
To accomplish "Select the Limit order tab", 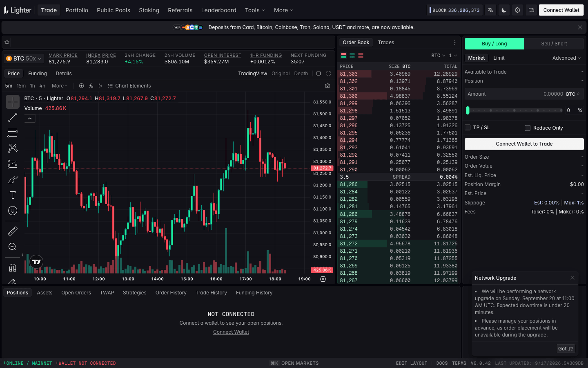I will pos(499,58).
